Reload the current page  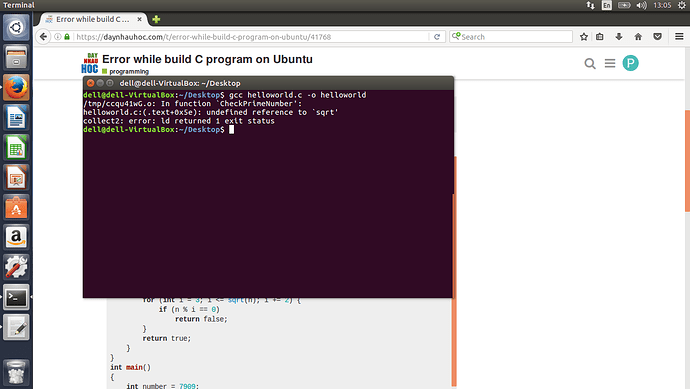coord(437,37)
